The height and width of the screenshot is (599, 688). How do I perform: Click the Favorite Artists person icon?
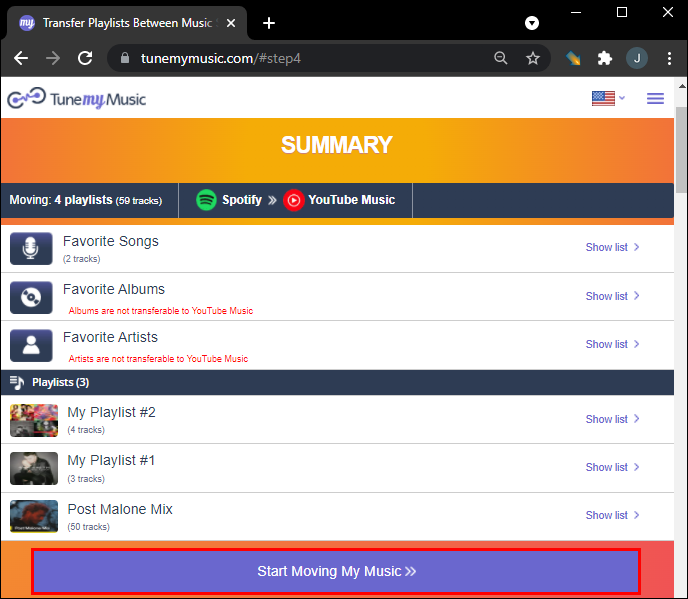[x=31, y=345]
